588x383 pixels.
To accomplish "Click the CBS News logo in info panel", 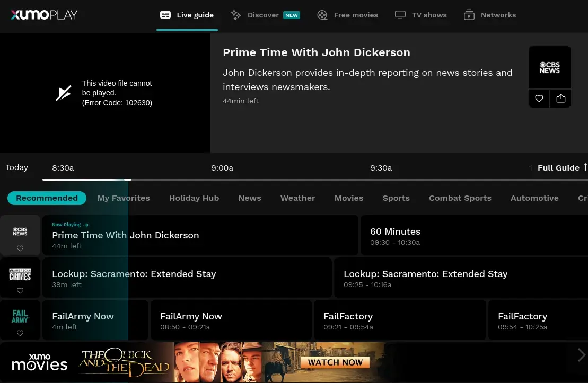I will point(550,67).
